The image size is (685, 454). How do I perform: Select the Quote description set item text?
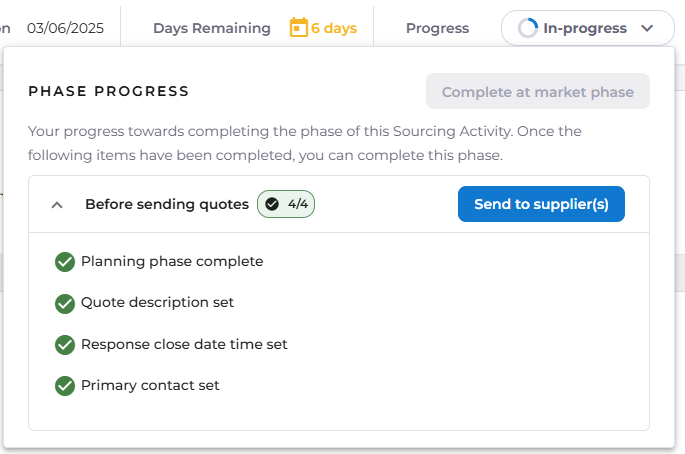[157, 302]
